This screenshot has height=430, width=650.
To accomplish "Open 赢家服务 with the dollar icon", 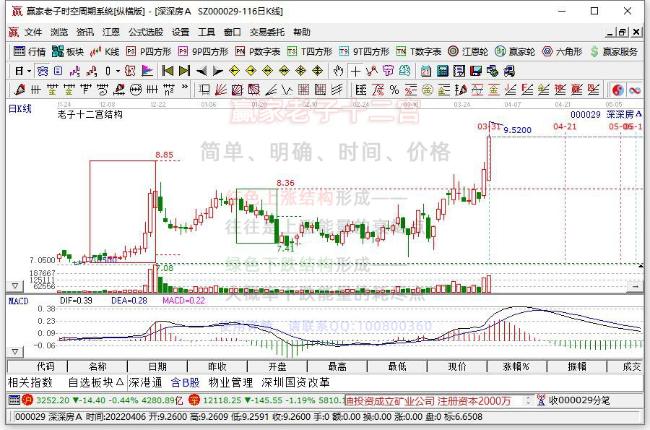I will tap(614, 51).
